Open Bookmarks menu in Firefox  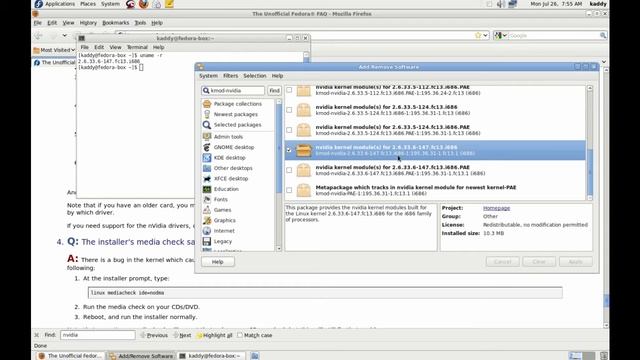click(116, 23)
